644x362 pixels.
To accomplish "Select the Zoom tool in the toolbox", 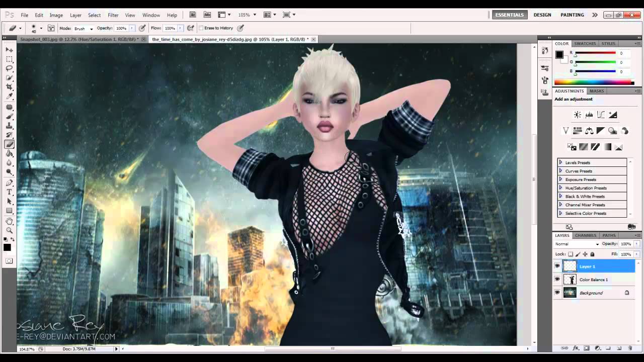I will 9,230.
